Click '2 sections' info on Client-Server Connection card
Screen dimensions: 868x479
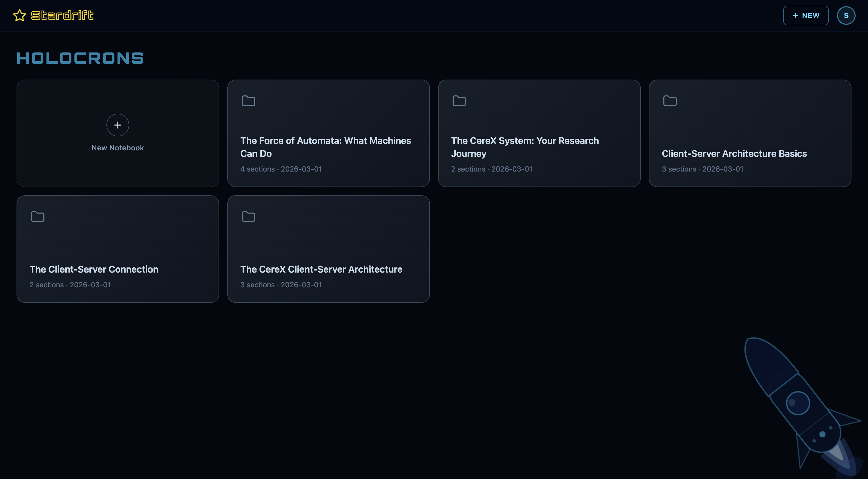point(47,285)
